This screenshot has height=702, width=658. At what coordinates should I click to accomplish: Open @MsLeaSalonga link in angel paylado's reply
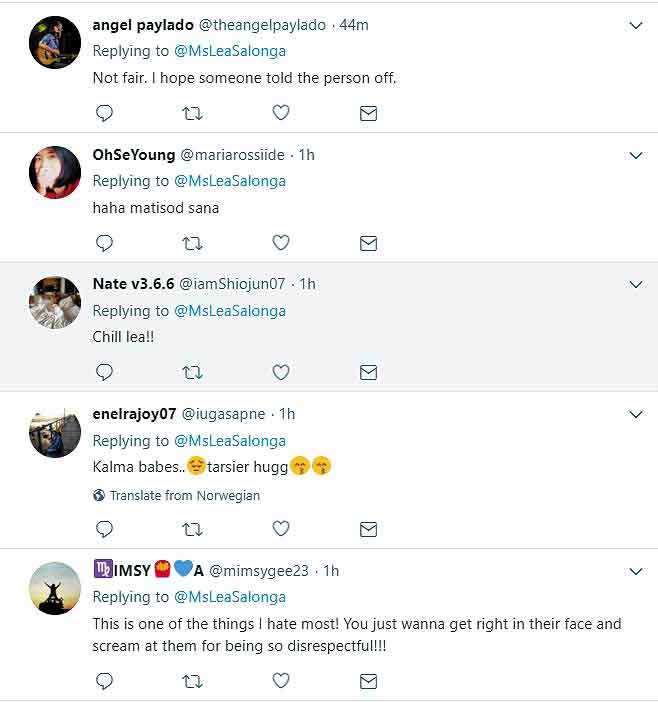click(230, 51)
